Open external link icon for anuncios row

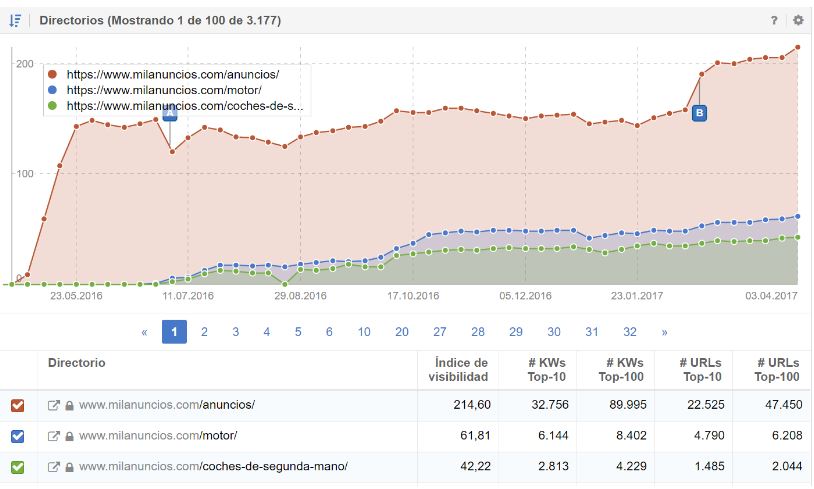tap(54, 405)
